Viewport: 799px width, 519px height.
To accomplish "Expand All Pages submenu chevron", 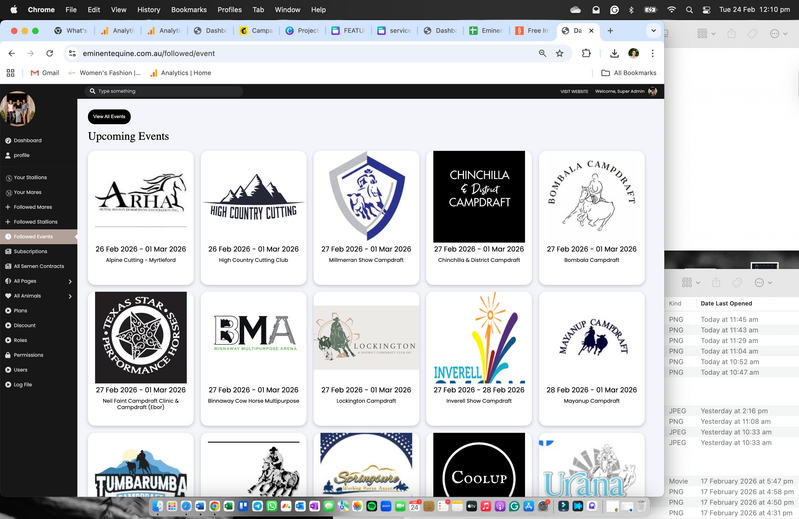I will (x=70, y=281).
